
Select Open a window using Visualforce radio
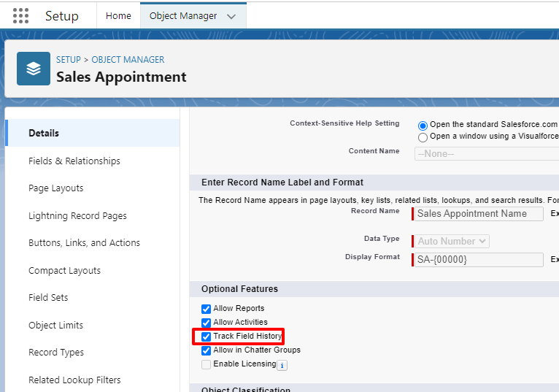[x=423, y=137]
